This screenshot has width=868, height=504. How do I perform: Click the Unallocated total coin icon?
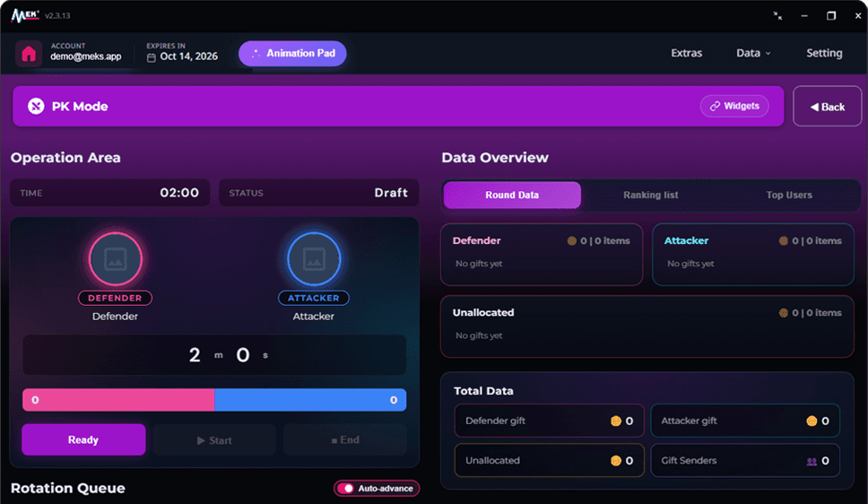coord(615,461)
